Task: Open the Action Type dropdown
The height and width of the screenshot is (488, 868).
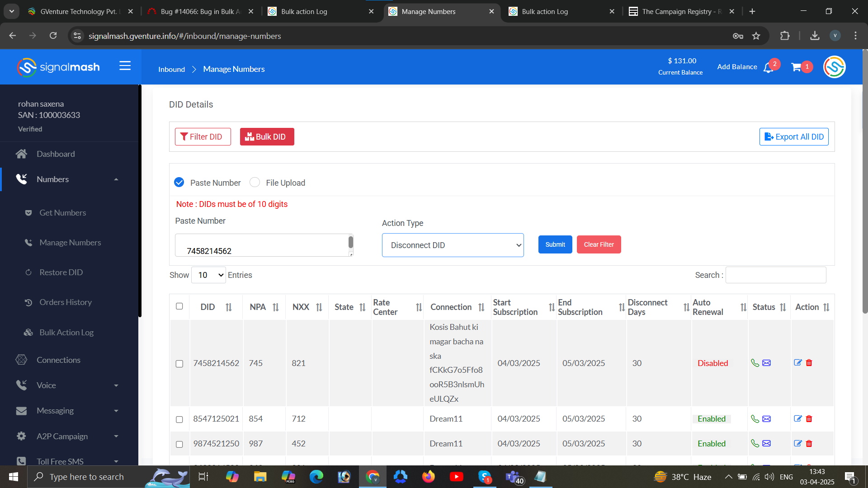Action: 453,245
